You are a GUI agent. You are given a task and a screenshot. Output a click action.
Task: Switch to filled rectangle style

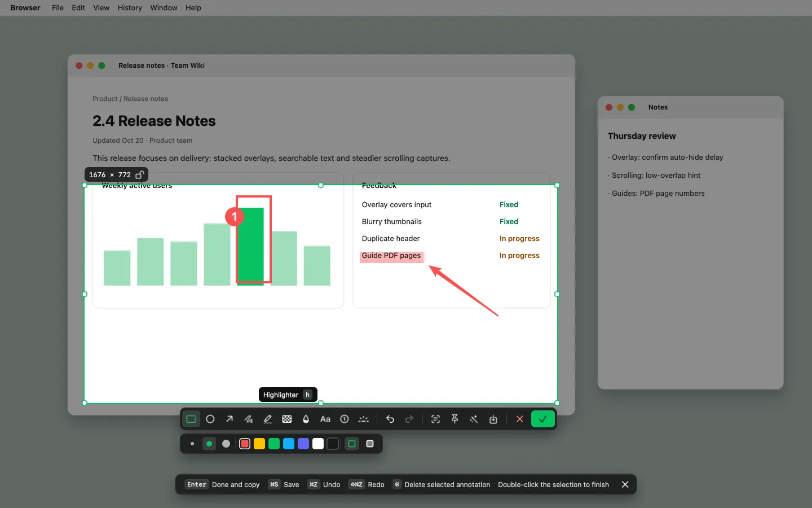[370, 444]
